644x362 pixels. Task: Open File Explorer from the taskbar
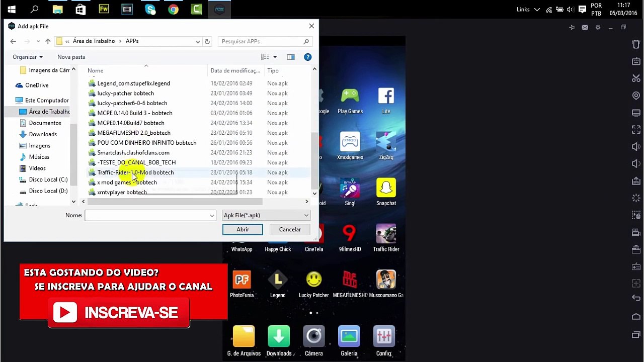57,9
